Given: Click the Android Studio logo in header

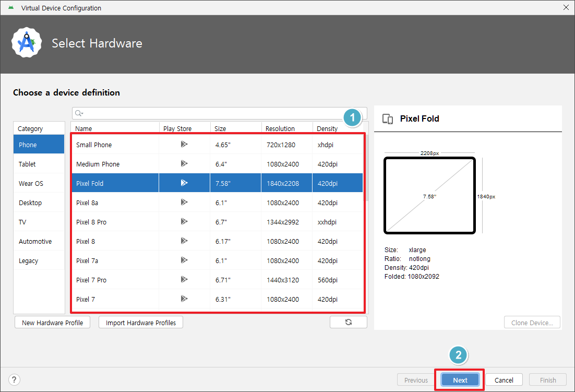Looking at the screenshot, I should tap(27, 42).
